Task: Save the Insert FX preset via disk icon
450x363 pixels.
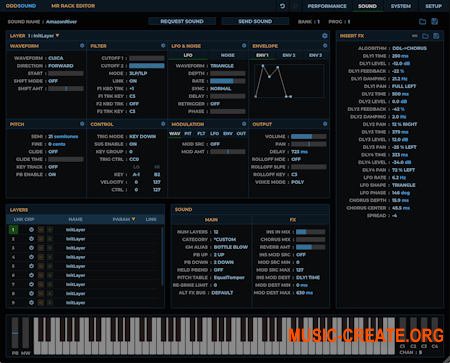Action: pyautogui.click(x=436, y=36)
